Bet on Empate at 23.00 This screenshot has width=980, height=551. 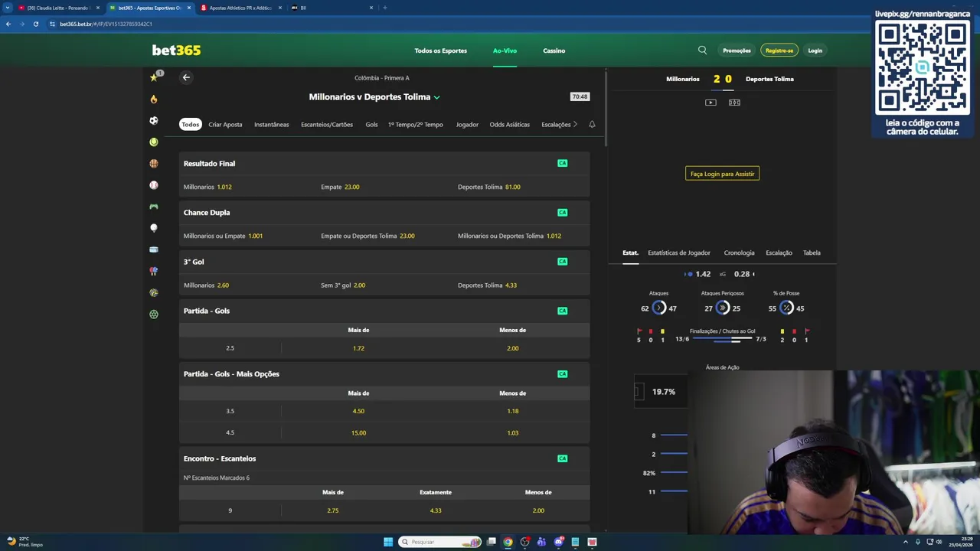click(340, 187)
